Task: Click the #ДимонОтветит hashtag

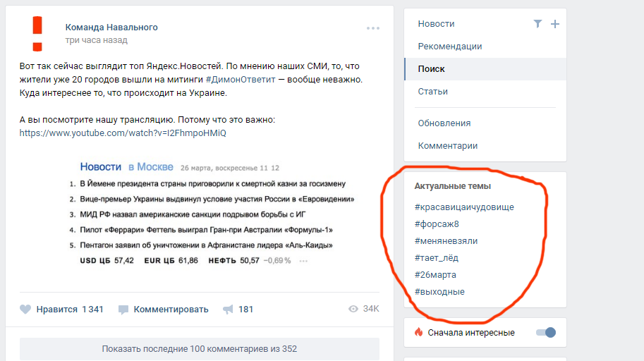Action: (x=241, y=79)
